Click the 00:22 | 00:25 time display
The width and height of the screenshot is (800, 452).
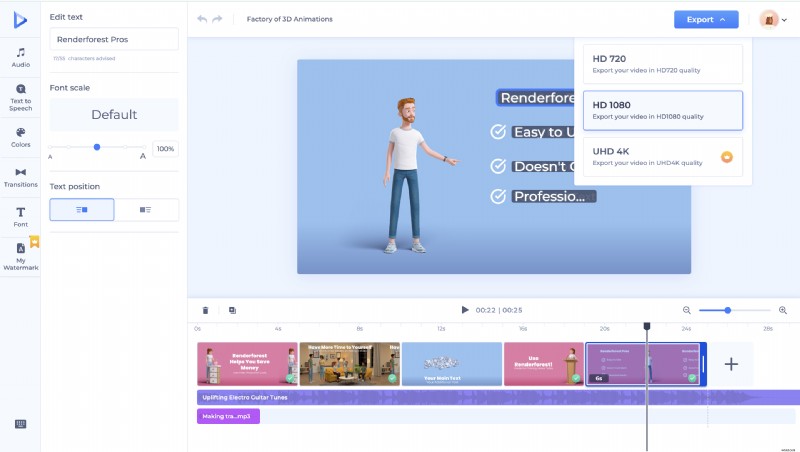tap(498, 310)
